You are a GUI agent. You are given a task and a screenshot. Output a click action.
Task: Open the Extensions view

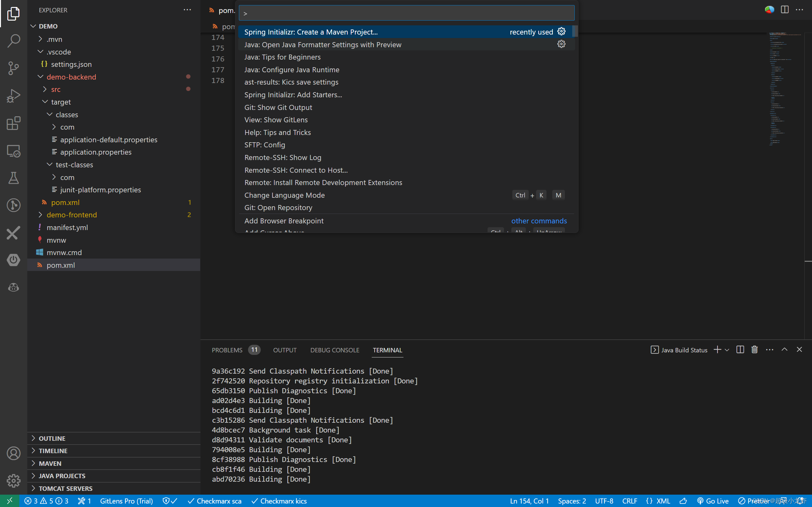(x=13, y=123)
